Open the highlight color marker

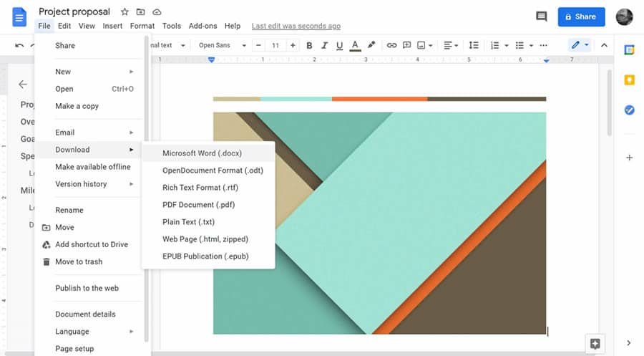click(371, 45)
